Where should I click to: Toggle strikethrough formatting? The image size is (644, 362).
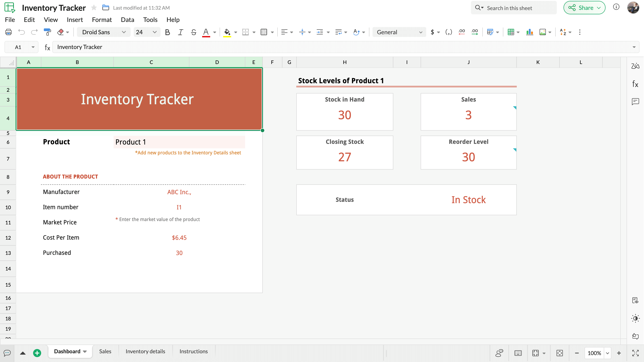pos(193,32)
